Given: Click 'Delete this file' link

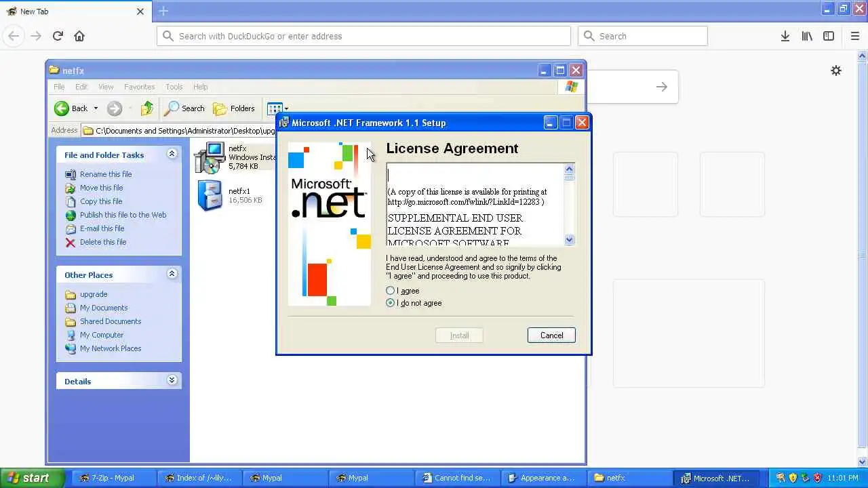Looking at the screenshot, I should pos(103,242).
